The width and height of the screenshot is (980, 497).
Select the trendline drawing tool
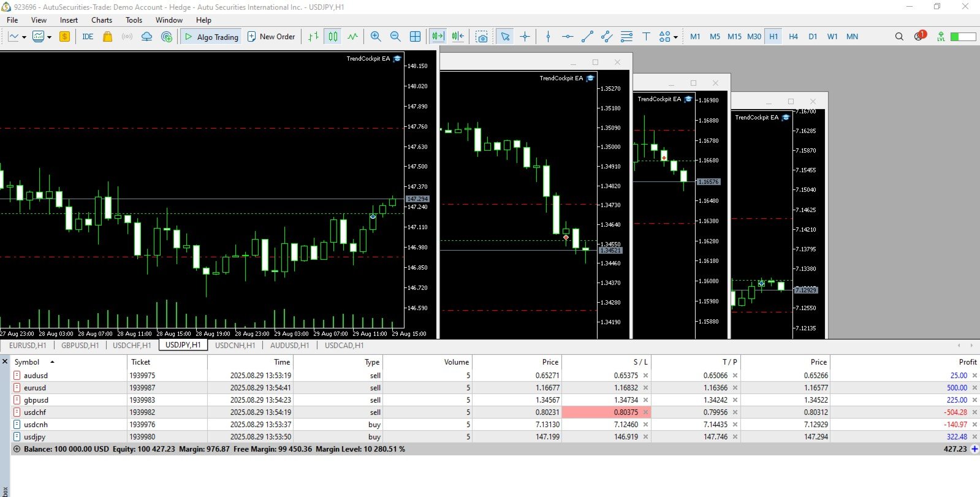[587, 37]
